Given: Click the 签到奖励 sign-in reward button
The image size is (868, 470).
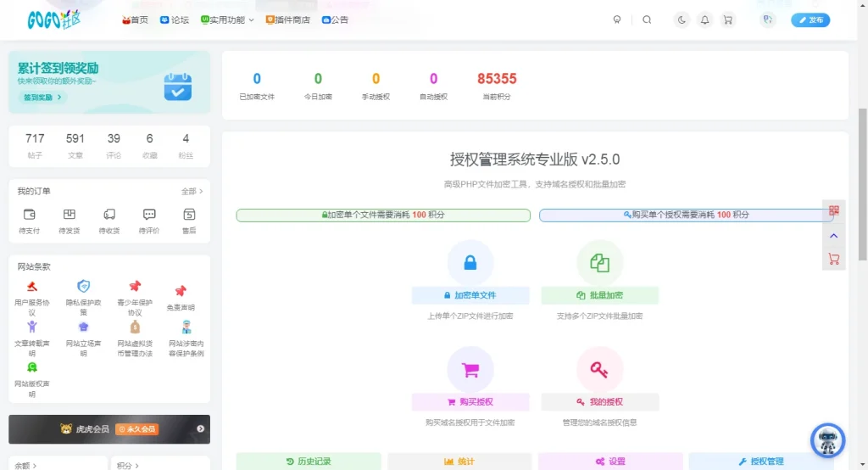Looking at the screenshot, I should click(x=42, y=97).
